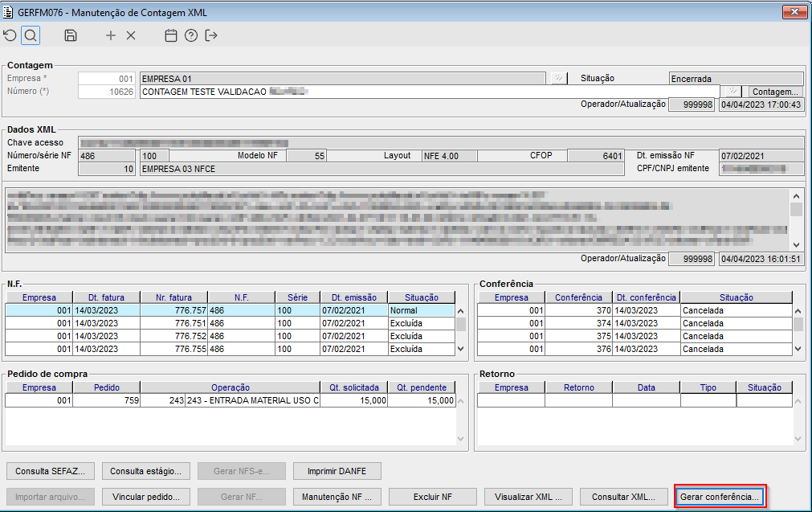Open the Contagem... button
This screenshot has height=512, width=812.
click(775, 92)
